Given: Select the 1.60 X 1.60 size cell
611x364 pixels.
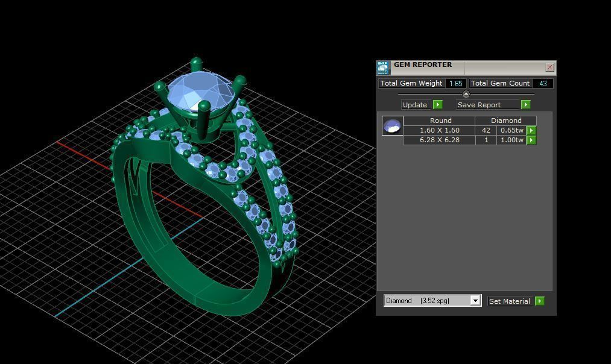Looking at the screenshot, I should point(439,130).
